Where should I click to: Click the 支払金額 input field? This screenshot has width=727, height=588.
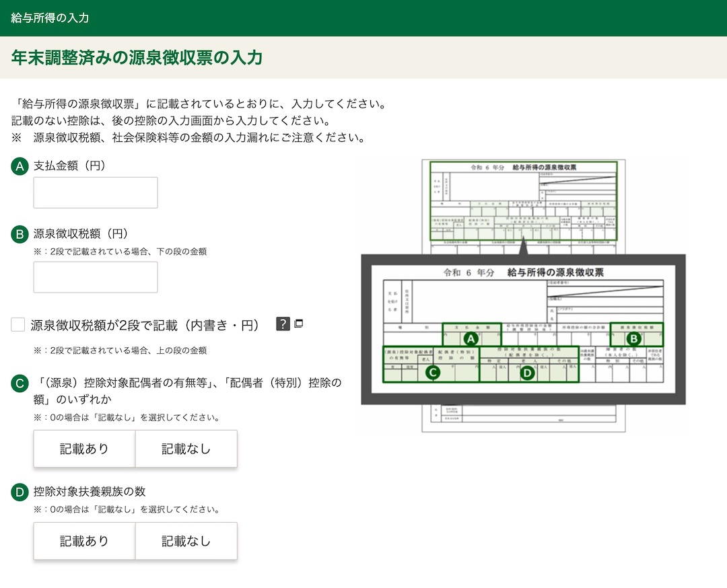point(96,192)
